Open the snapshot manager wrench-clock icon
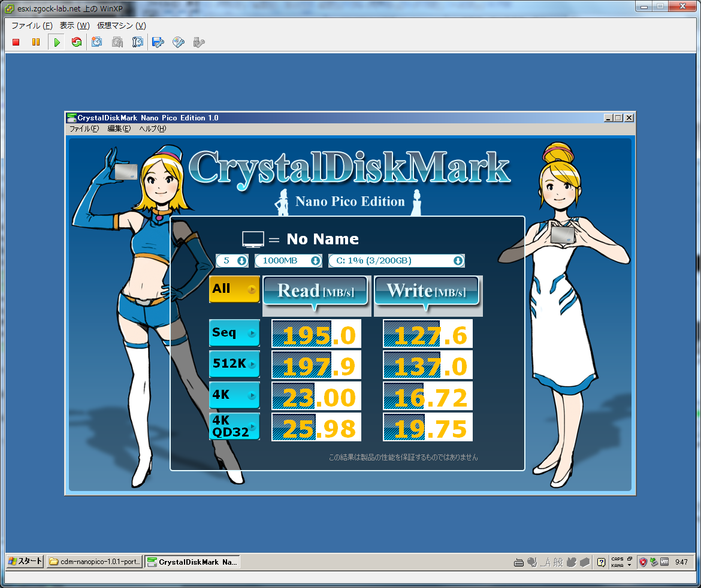The image size is (701, 588). [137, 42]
